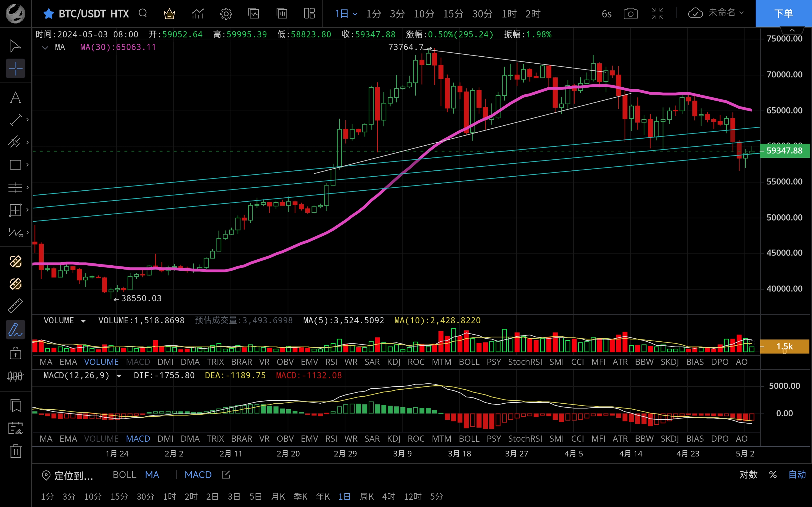Click the 定位到 locate button
812x507 pixels.
pos(68,475)
